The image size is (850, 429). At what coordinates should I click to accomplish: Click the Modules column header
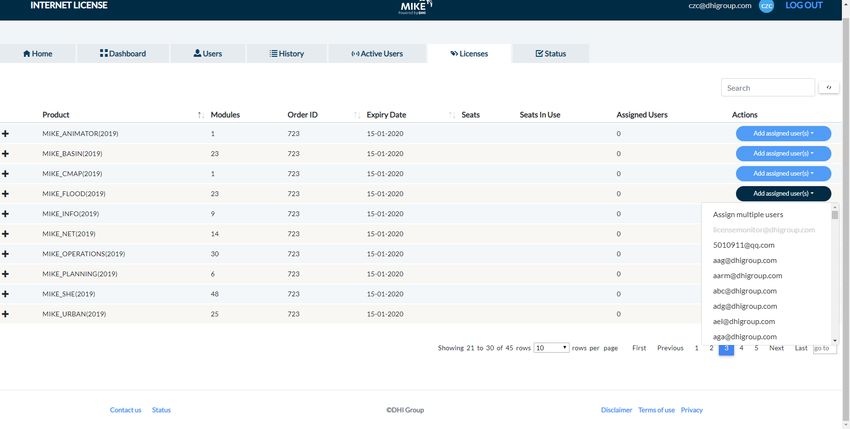225,115
